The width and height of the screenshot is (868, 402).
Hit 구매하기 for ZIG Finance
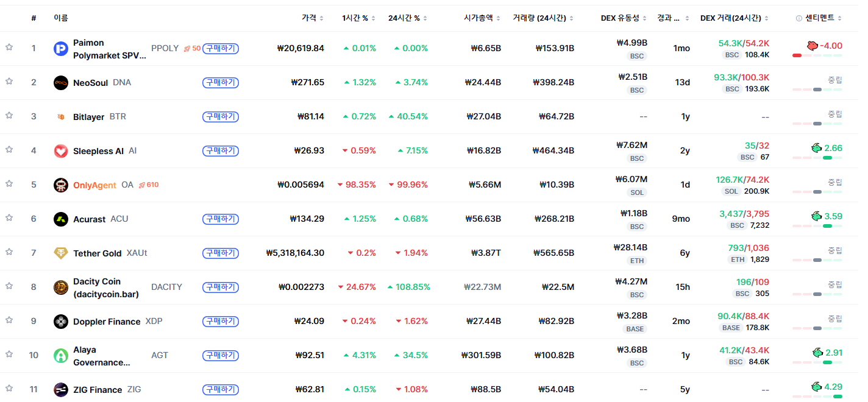(x=221, y=389)
